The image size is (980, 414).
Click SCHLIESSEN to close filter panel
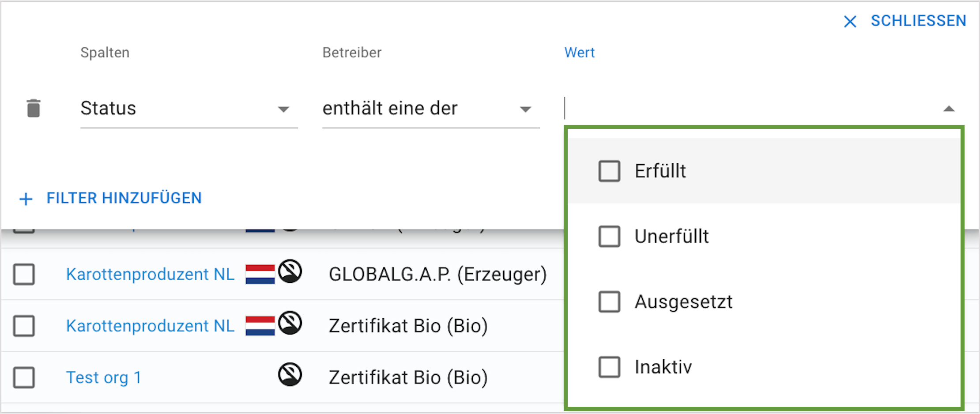coord(918,21)
